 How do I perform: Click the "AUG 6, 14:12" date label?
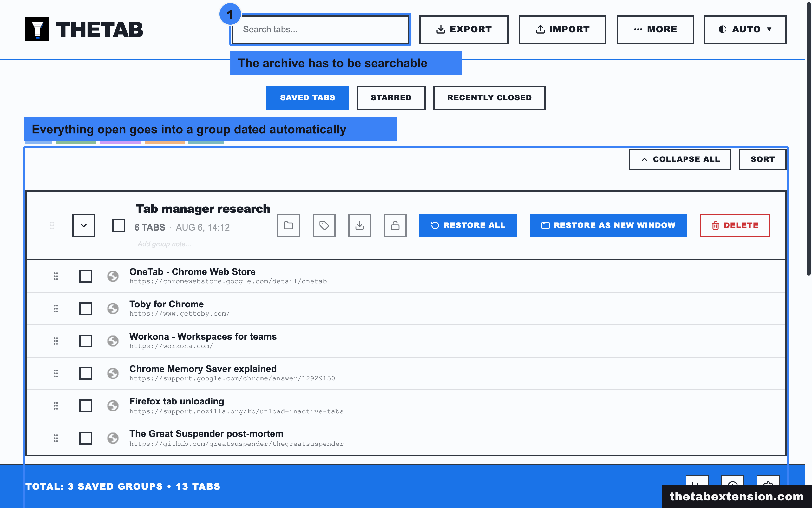coord(203,227)
